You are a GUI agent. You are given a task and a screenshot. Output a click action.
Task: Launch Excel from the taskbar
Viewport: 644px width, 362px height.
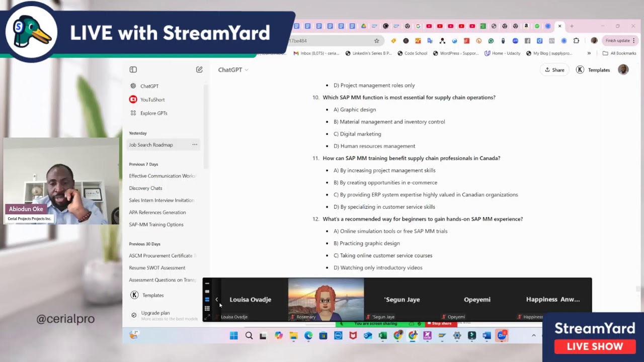pyautogui.click(x=383, y=336)
